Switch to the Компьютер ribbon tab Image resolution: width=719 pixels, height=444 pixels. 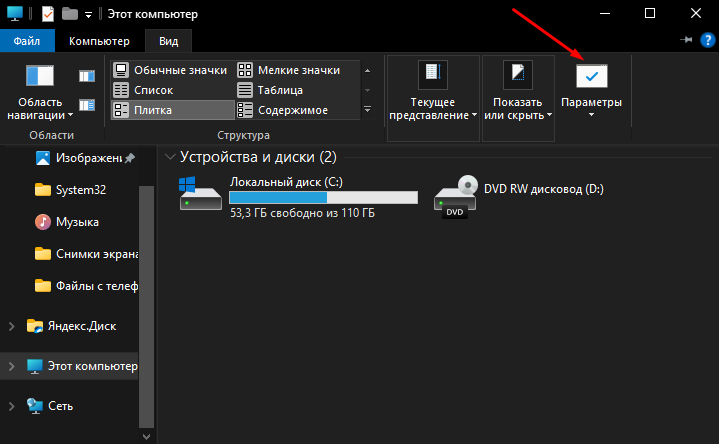(x=99, y=41)
